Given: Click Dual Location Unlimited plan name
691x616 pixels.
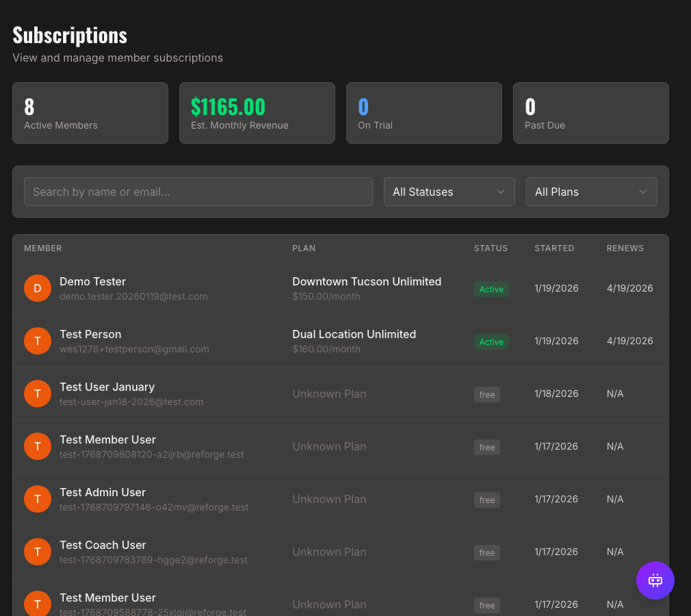Looking at the screenshot, I should point(354,334).
